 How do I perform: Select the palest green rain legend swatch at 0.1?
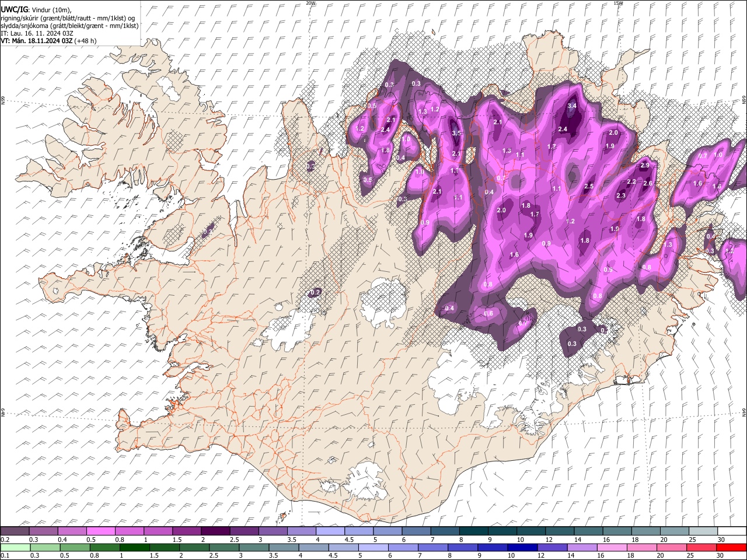[x=15, y=547]
